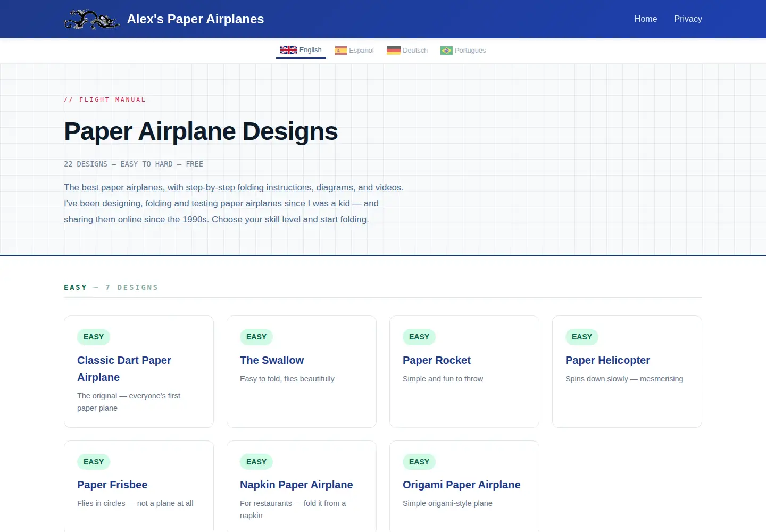766x532 pixels.
Task: Click the UK flag icon
Action: click(x=289, y=50)
